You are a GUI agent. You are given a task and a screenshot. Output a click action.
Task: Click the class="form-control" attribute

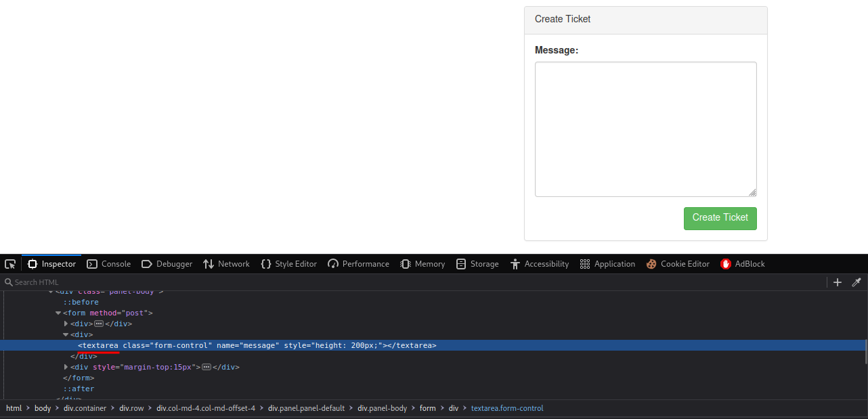[167, 345]
